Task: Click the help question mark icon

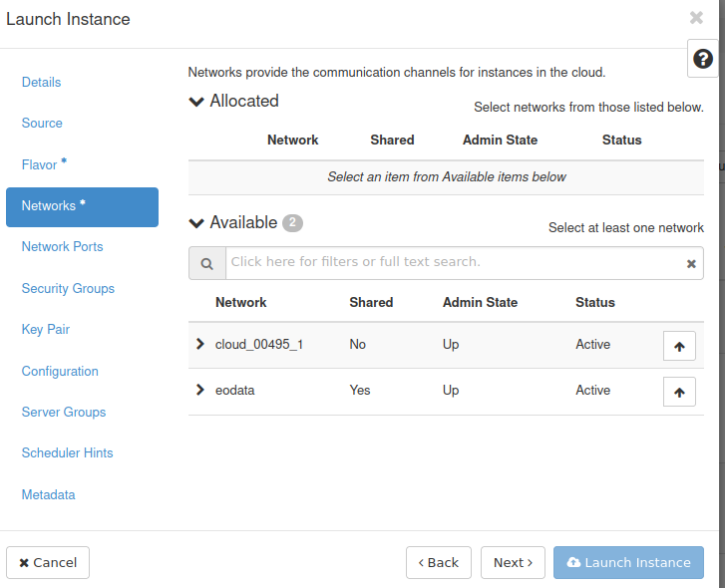Action: pyautogui.click(x=703, y=60)
